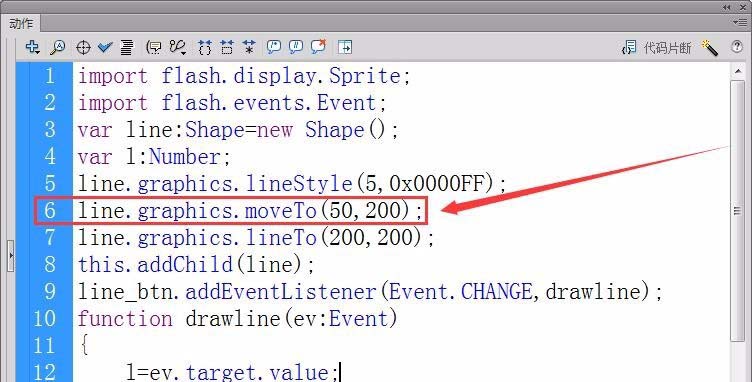Click the vertical scrollbar thumb

(738, 211)
